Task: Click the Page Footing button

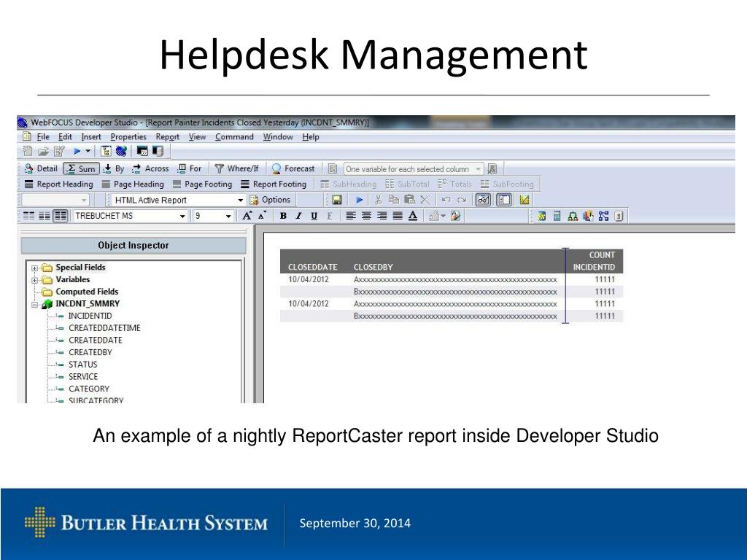Action: (x=203, y=184)
